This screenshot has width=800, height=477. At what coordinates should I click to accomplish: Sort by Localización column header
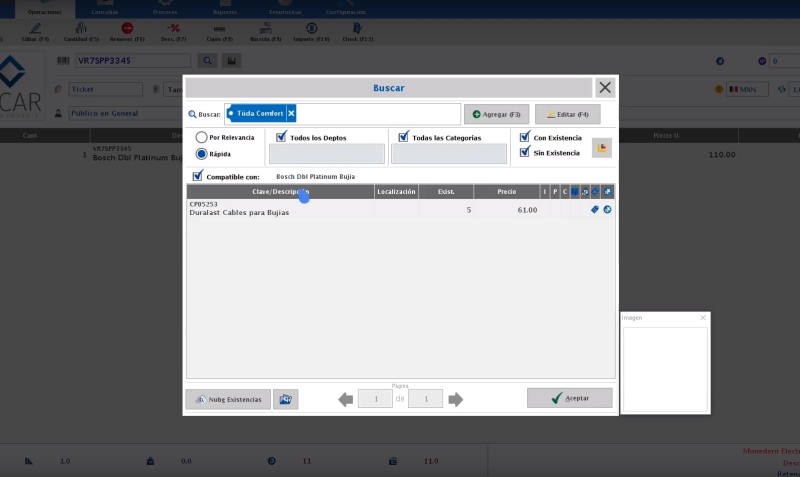[x=396, y=192]
